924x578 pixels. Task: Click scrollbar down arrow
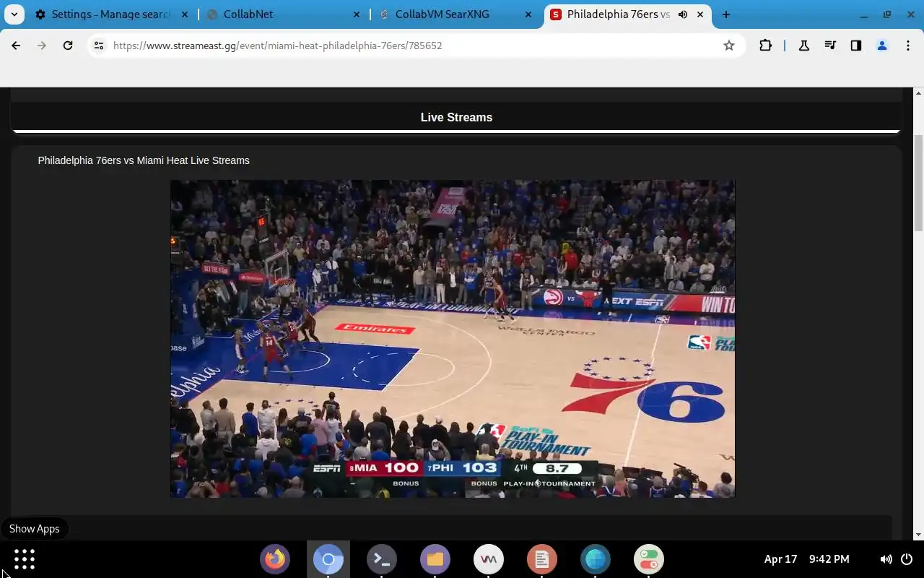(x=919, y=535)
